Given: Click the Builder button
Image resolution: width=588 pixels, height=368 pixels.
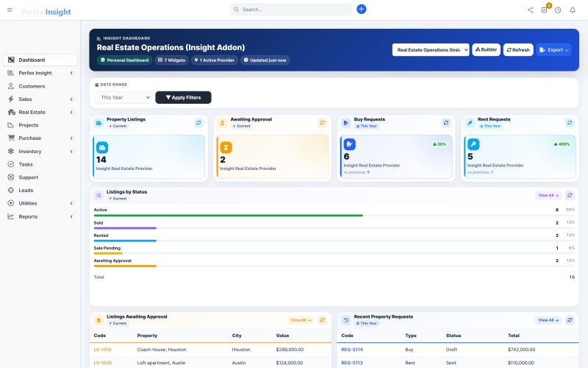Looking at the screenshot, I should point(486,49).
